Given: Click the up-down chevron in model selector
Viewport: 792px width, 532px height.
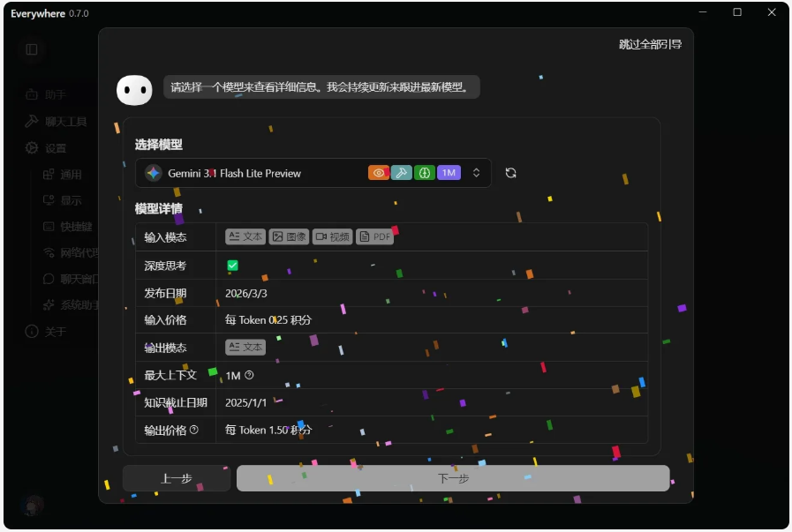Looking at the screenshot, I should [476, 173].
